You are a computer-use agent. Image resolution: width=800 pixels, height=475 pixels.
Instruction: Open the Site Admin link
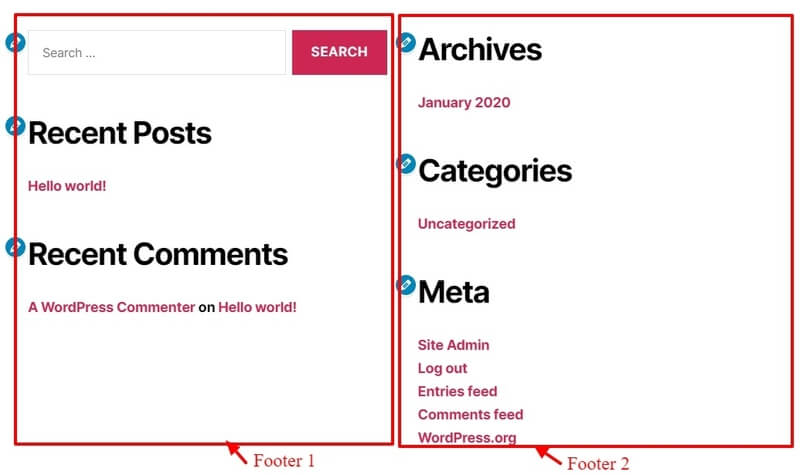click(454, 345)
